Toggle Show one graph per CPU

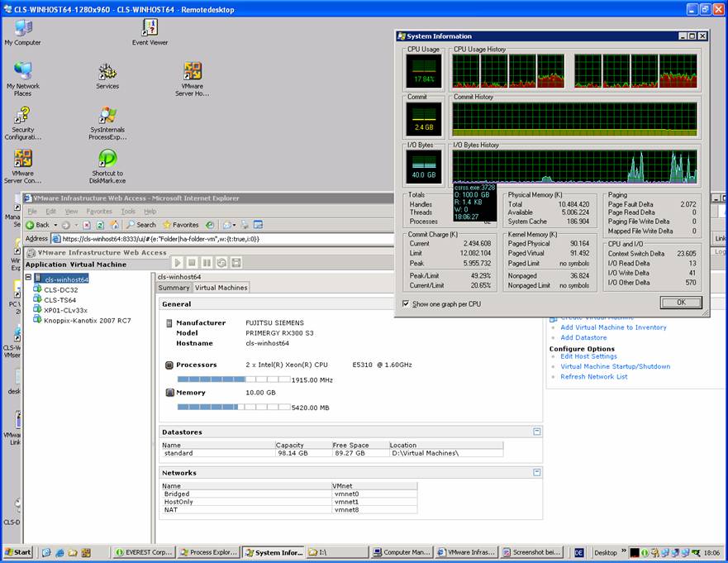pos(406,303)
